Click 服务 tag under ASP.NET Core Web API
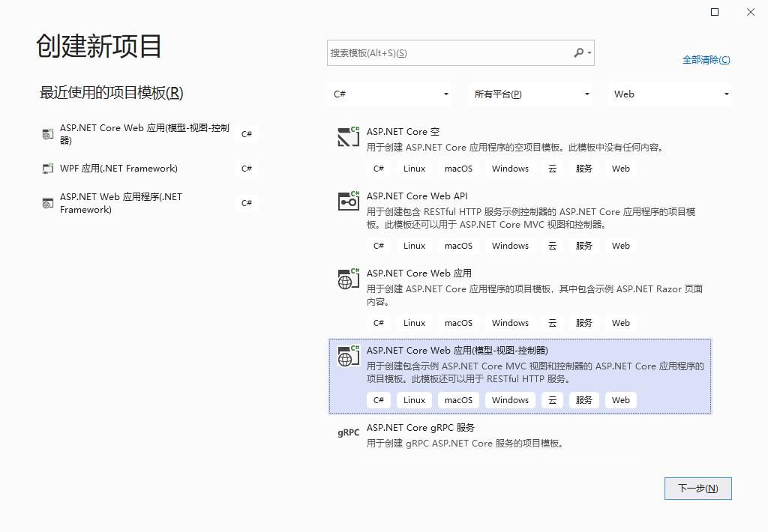The height and width of the screenshot is (532, 768). point(583,246)
